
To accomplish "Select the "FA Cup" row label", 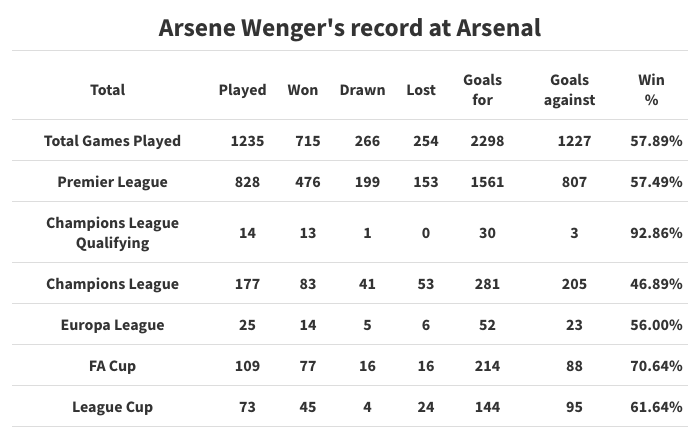I will click(112, 366).
